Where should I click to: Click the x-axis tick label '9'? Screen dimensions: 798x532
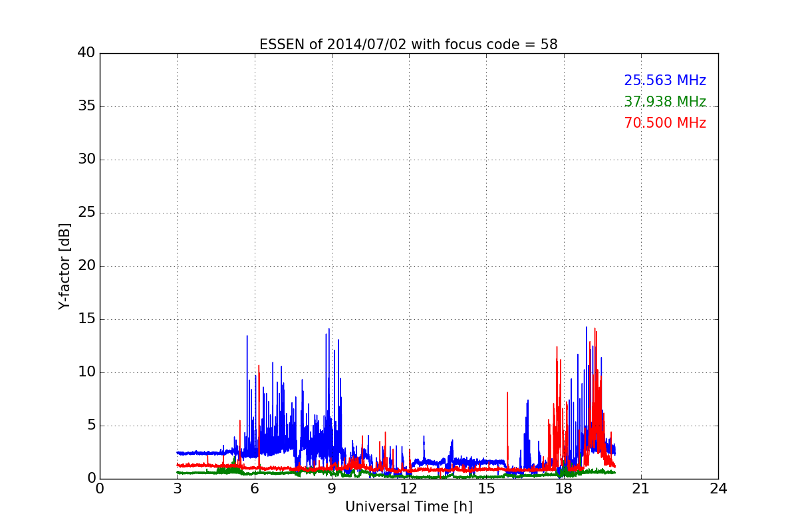tap(332, 489)
